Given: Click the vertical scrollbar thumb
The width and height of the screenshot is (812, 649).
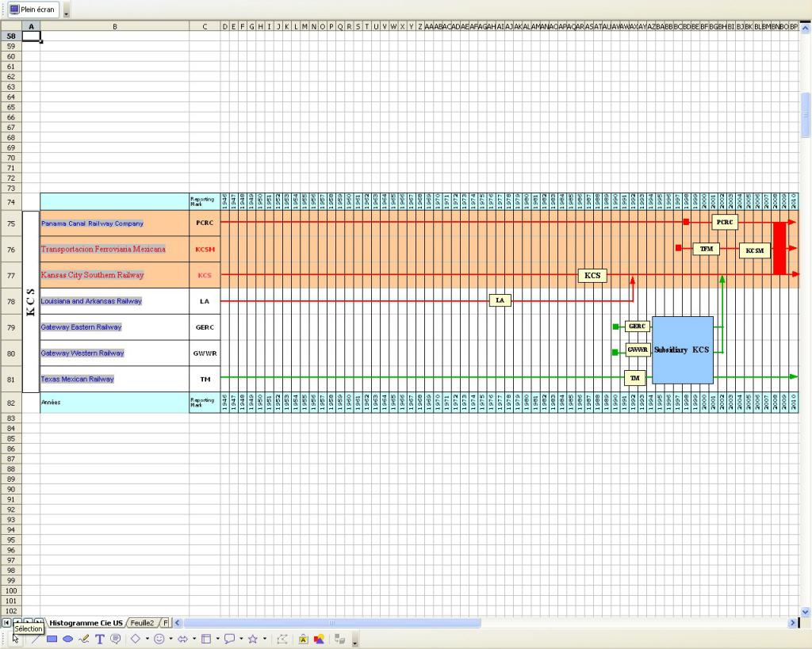Looking at the screenshot, I should click(806, 115).
